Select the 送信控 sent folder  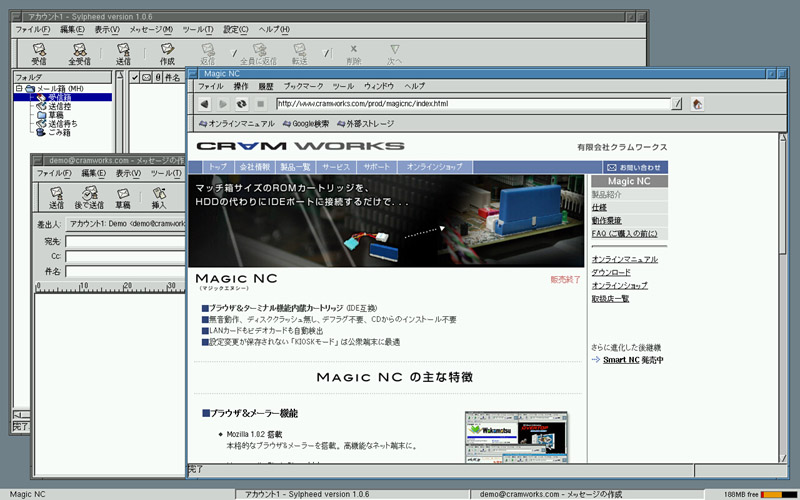[x=60, y=106]
